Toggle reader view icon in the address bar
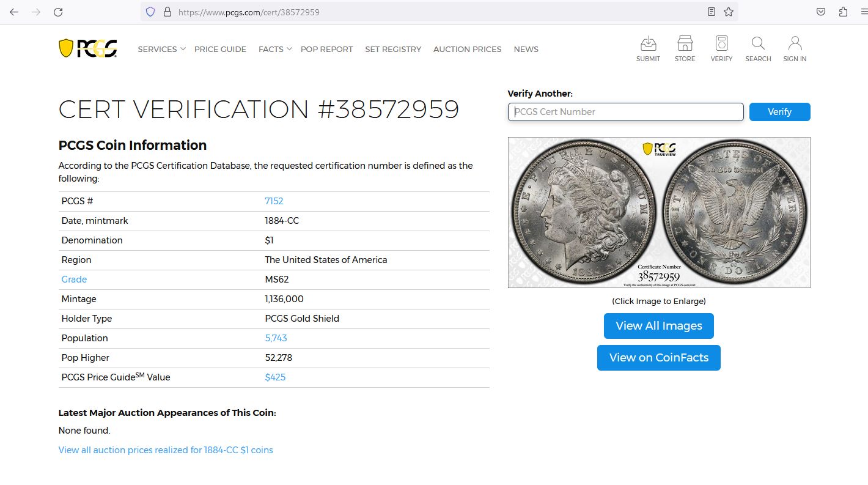The image size is (868, 485). click(x=711, y=12)
